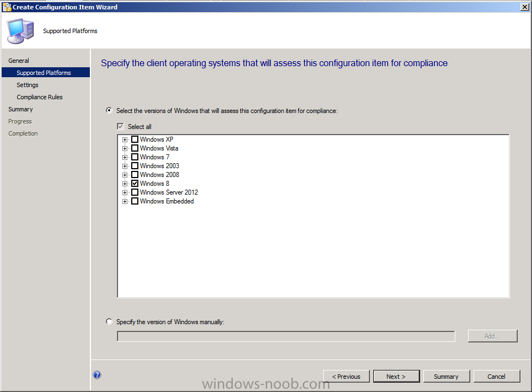Click the Progress step in sidebar

pos(20,121)
